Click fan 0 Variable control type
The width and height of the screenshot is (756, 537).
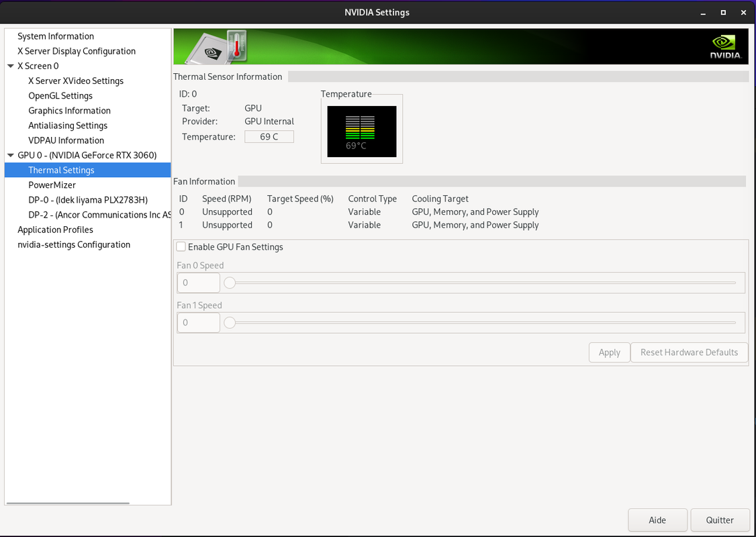[365, 212]
